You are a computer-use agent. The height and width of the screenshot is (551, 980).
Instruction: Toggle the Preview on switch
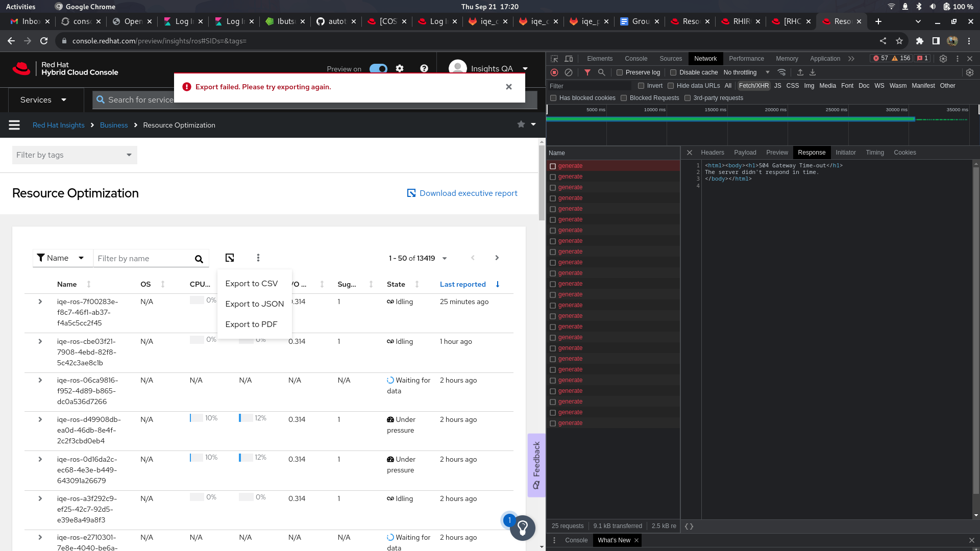coord(378,68)
